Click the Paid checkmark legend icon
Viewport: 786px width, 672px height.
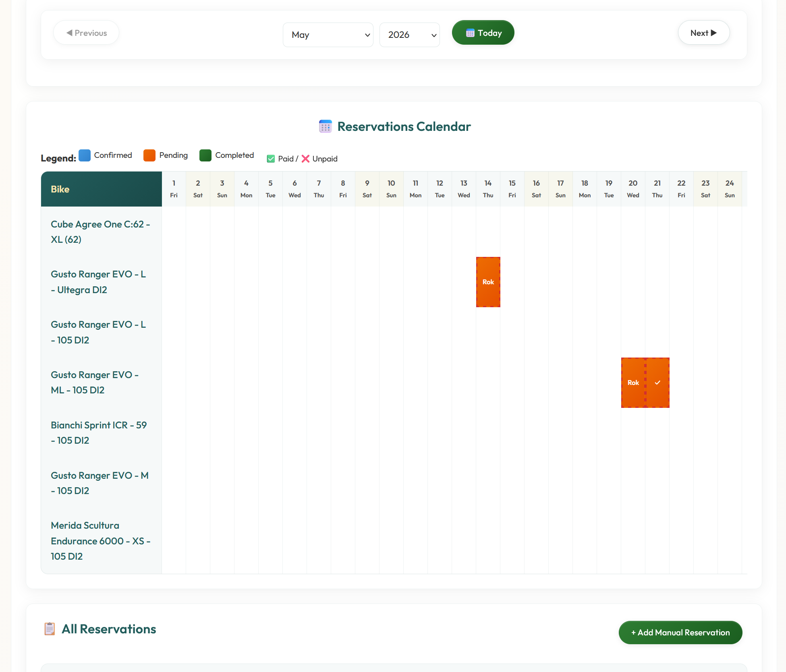(271, 159)
